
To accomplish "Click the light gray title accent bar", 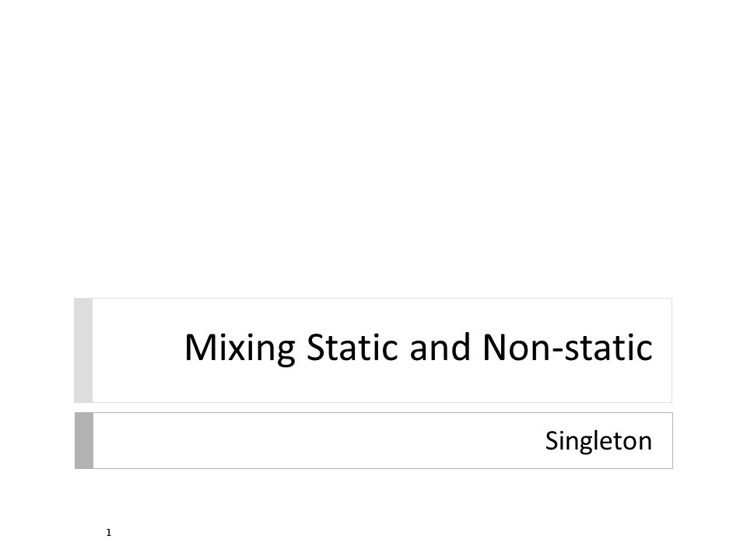I will (83, 351).
